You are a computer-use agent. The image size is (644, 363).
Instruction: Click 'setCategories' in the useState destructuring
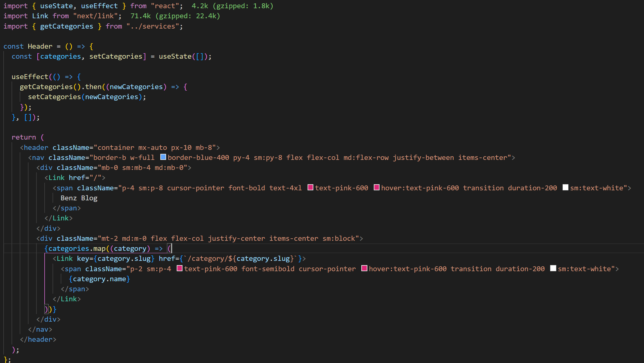116,57
